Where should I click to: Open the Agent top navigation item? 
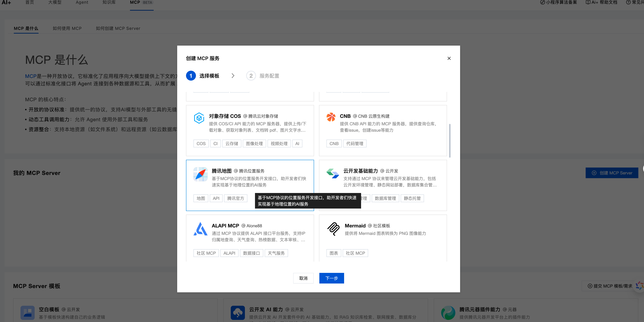tap(82, 2)
